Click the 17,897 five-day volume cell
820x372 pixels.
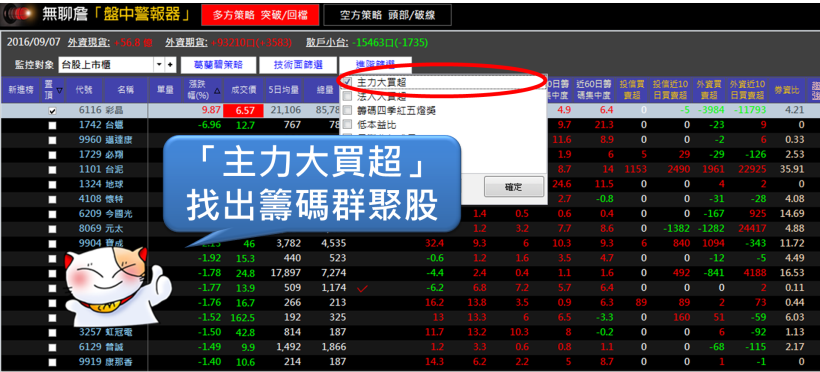(x=287, y=273)
